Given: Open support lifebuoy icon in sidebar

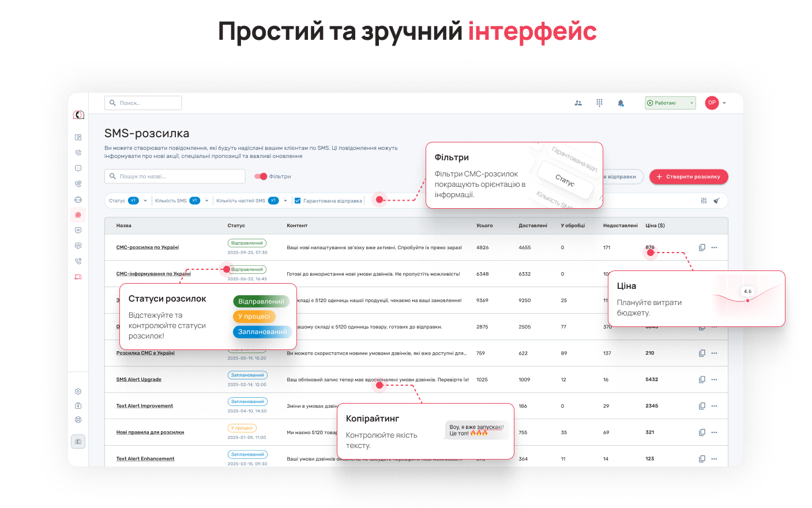Looking at the screenshot, I should pyautogui.click(x=78, y=420).
